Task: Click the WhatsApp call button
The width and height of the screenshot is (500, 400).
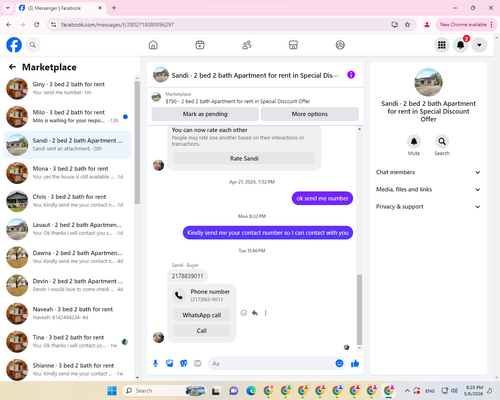Action: pyautogui.click(x=202, y=315)
